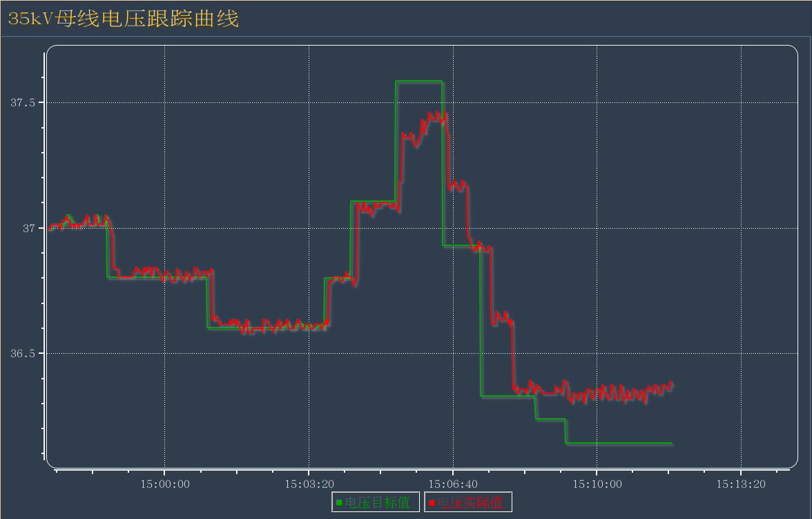This screenshot has height=519, width=812.
Task: Click the 36.5 voltage axis label
Action: point(23,354)
